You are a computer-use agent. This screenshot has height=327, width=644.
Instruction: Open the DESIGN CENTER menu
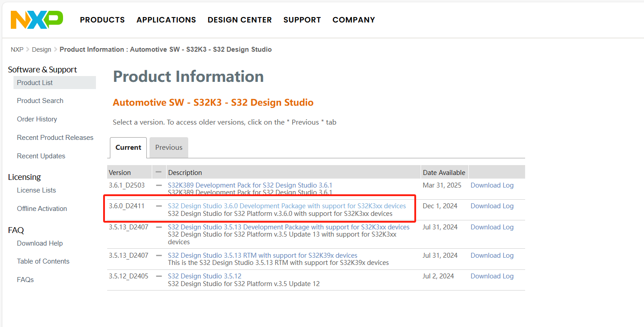click(240, 20)
